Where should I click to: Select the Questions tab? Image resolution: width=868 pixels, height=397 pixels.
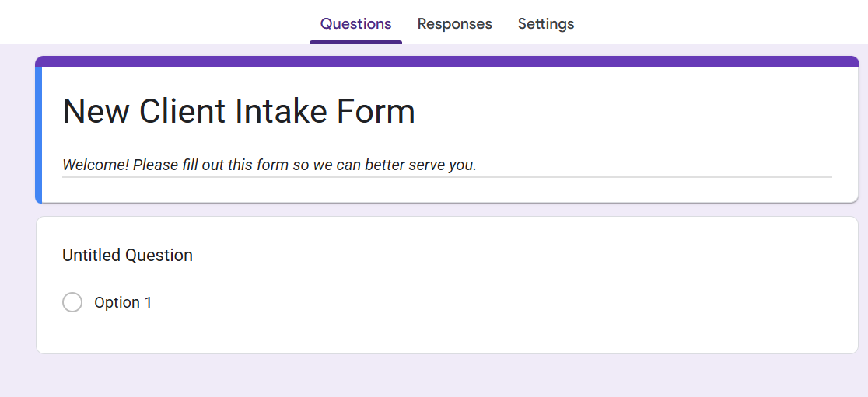[x=355, y=24]
